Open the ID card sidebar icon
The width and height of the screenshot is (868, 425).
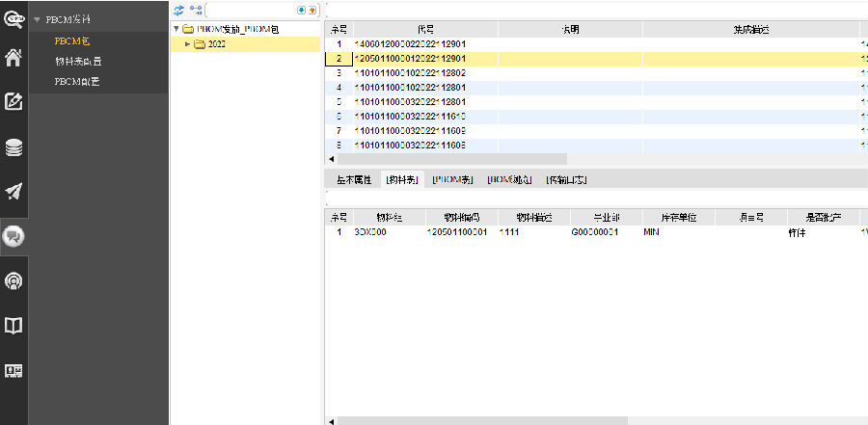(14, 371)
